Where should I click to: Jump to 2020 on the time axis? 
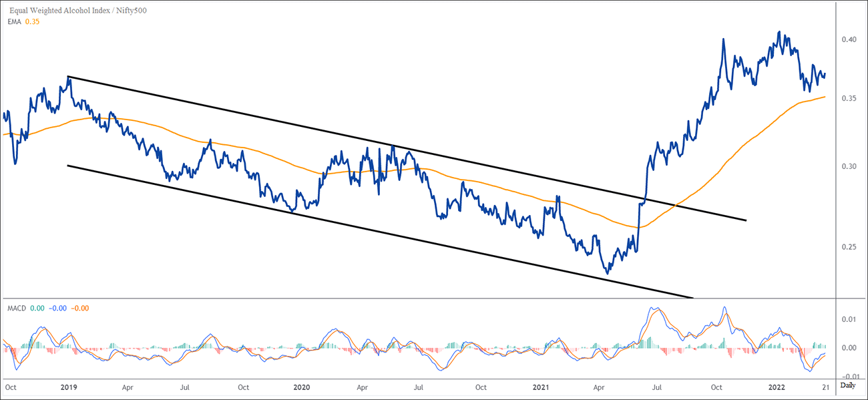302,387
